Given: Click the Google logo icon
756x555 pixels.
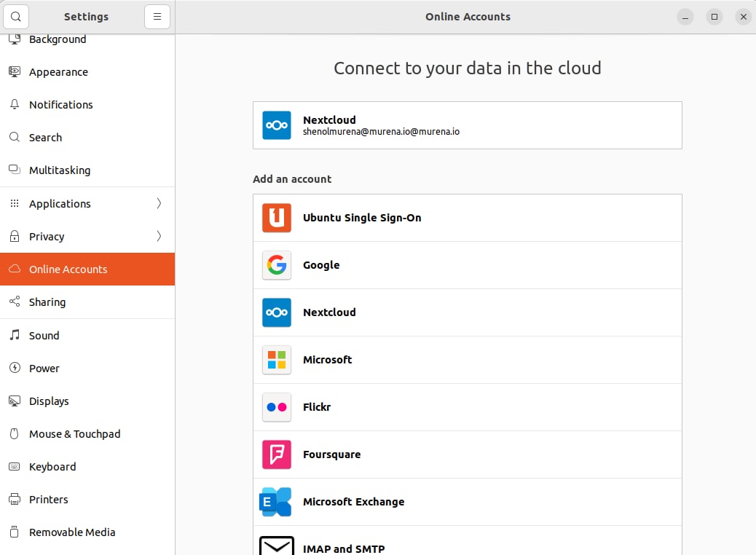Looking at the screenshot, I should point(277,265).
